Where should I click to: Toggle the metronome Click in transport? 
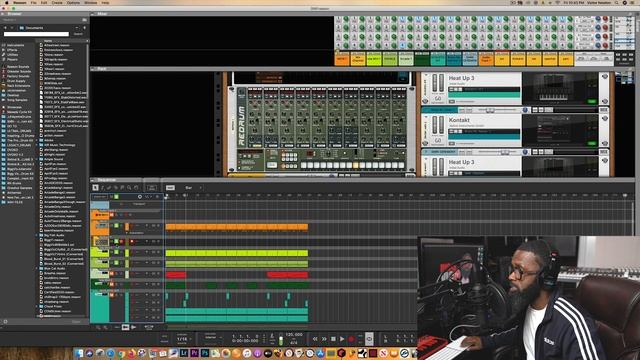pos(272,336)
